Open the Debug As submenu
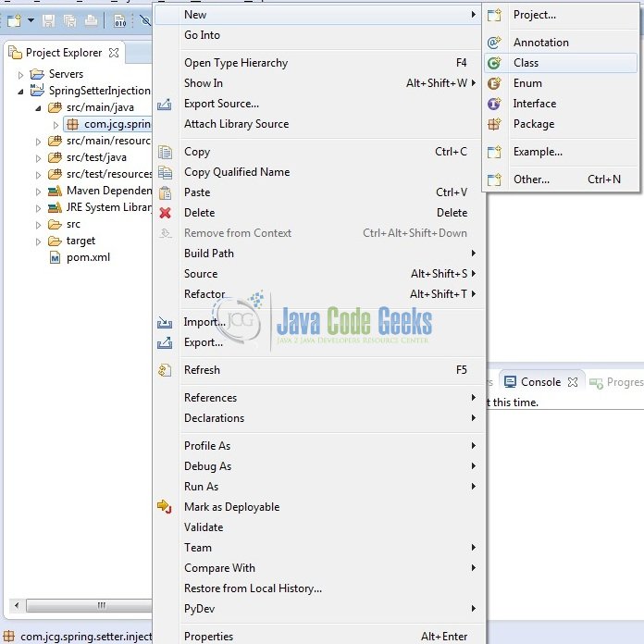This screenshot has width=644, height=644. click(x=319, y=466)
